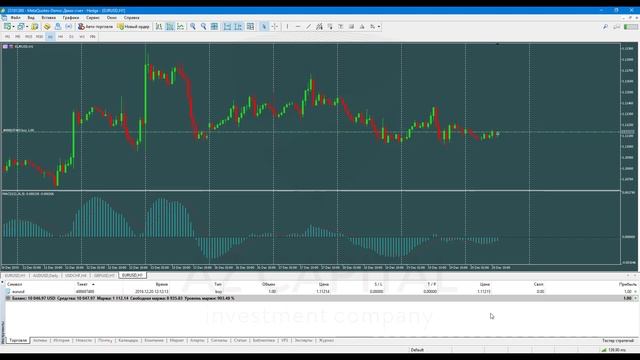Image resolution: width=640 pixels, height=360 pixels.
Task: Sort positions by Прибыль column header
Action: click(627, 284)
